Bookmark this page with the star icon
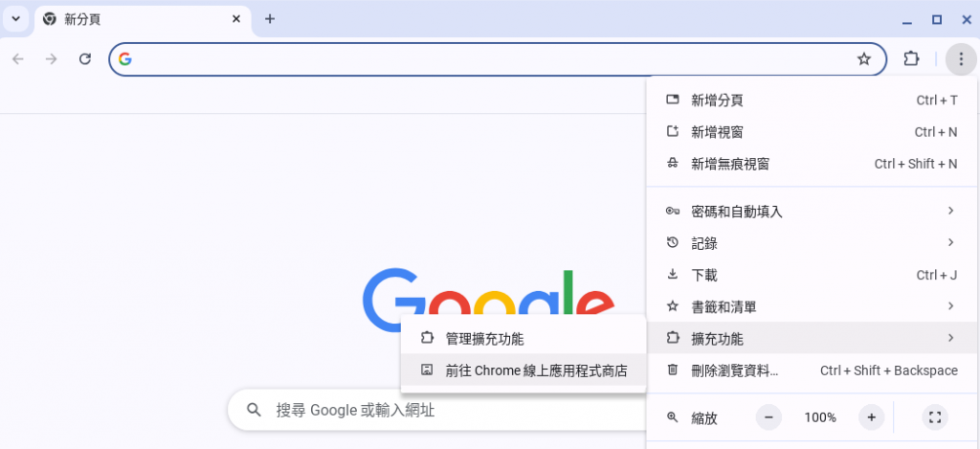 864,59
